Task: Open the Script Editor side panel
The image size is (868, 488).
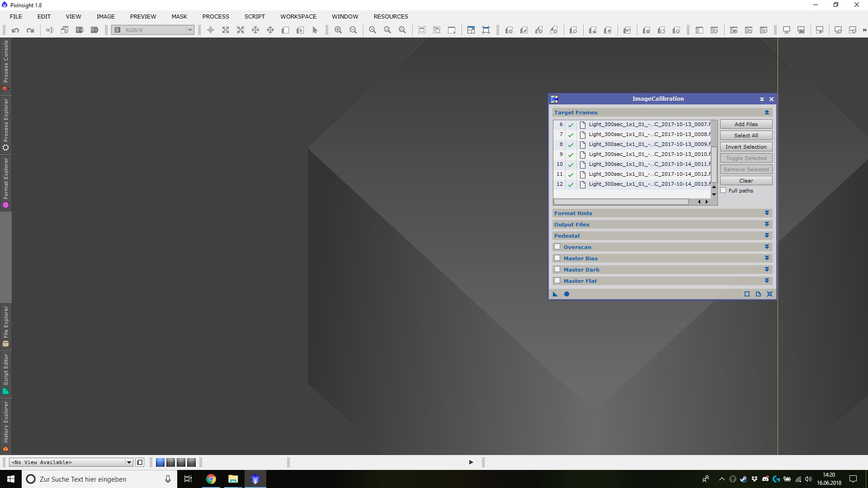Action: (x=6, y=374)
